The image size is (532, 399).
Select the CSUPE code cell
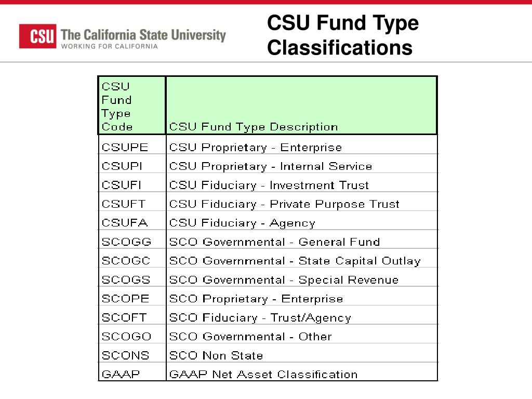[132, 147]
